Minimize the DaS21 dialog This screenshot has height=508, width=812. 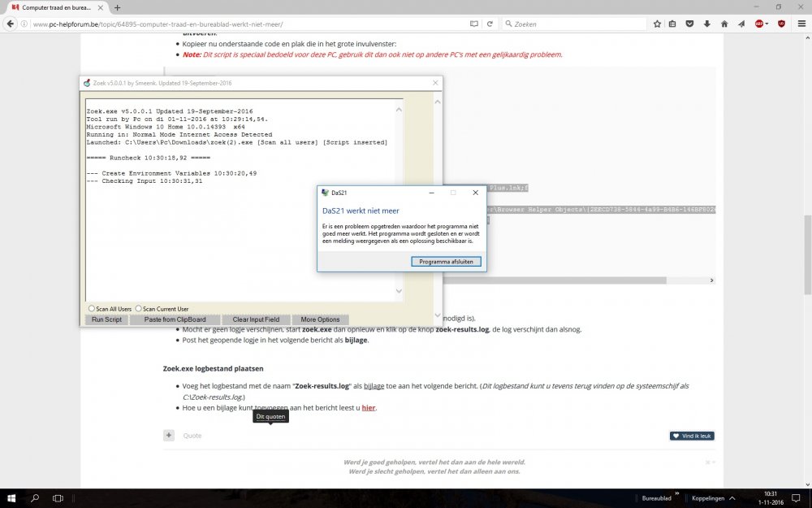coord(431,193)
